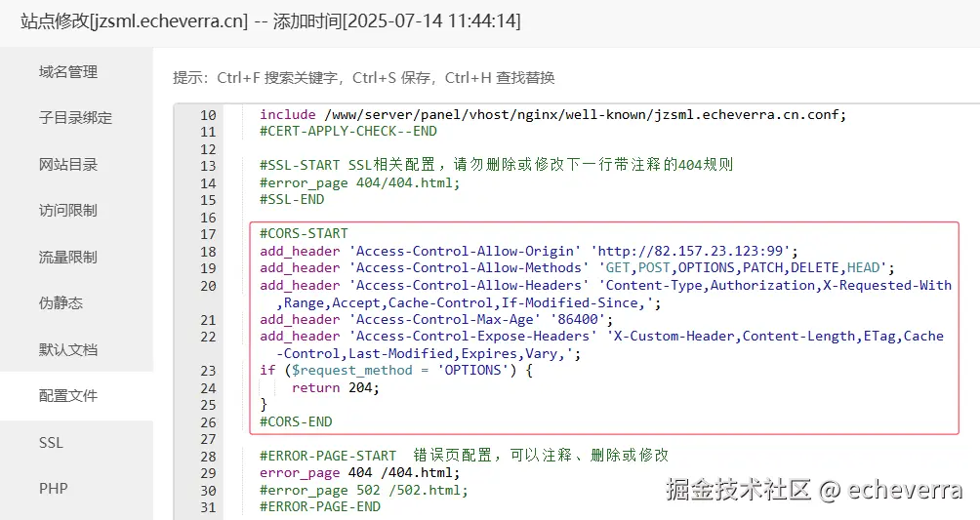Click the #SSL-START comment line
The image size is (980, 520).
[x=496, y=165]
